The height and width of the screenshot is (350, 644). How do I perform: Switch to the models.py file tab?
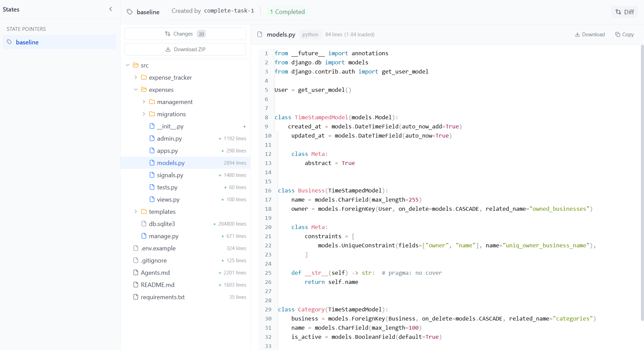tap(171, 163)
